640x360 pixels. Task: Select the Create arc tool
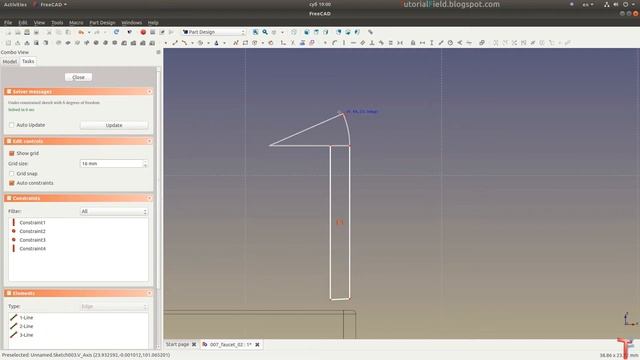[184, 43]
